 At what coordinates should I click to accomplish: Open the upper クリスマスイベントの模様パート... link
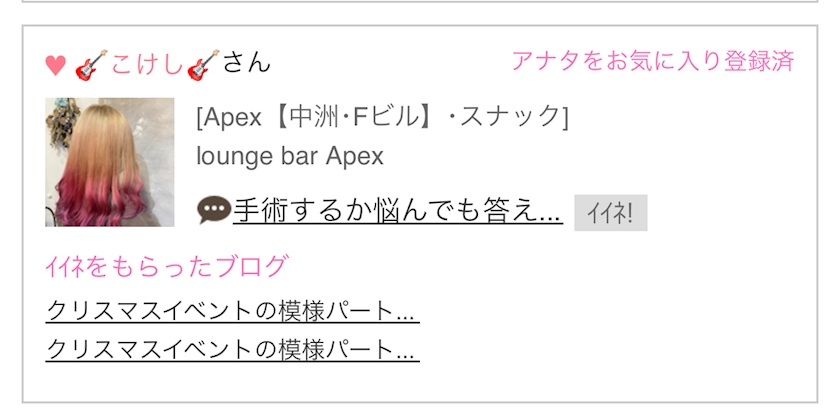[232, 311]
